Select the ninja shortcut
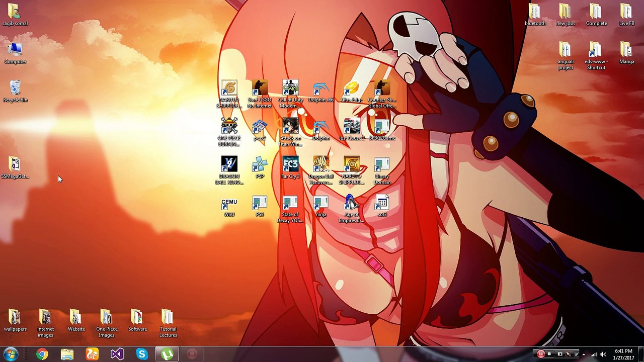Image resolution: width=644 pixels, height=362 pixels. tap(321, 206)
